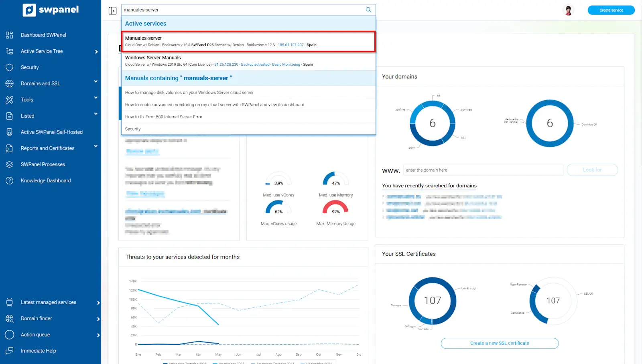Click the domains by extension donut chart
Screen dimensions: 642x364
[433, 123]
